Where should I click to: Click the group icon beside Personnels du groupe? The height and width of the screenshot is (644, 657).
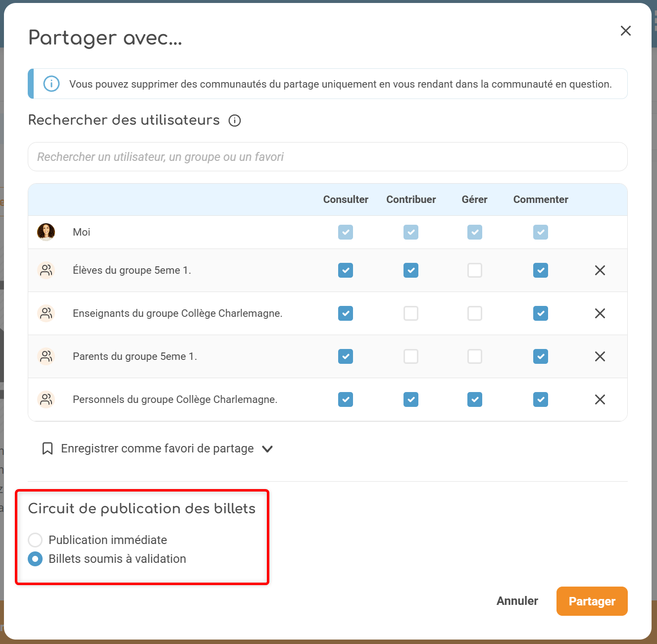pos(46,399)
